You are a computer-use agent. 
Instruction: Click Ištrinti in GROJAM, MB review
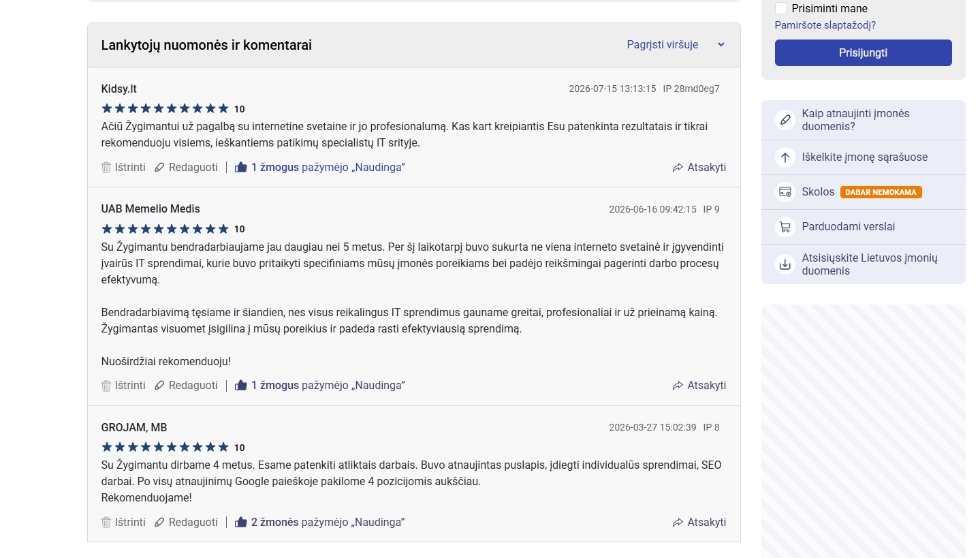(x=130, y=522)
